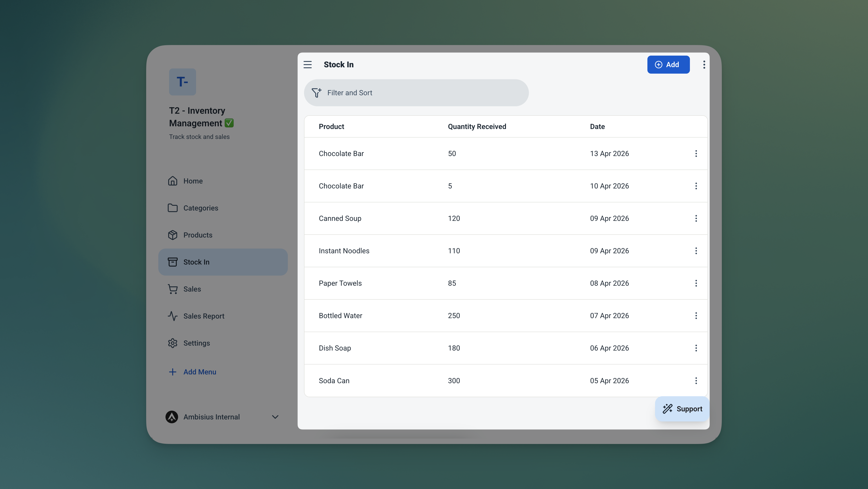The height and width of the screenshot is (489, 868).
Task: Open the first Chocolate Bar row options
Action: (x=696, y=154)
